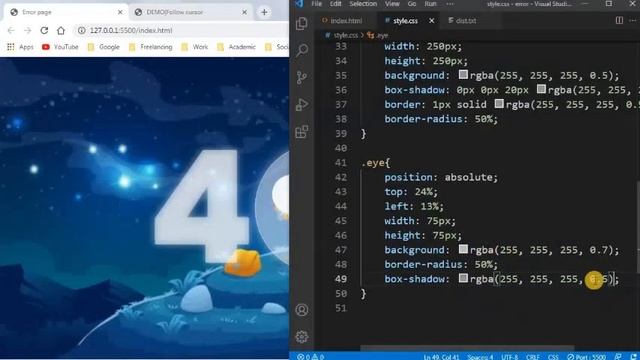Click the browser Back arrow
The width and height of the screenshot is (640, 360).
pos(11,31)
